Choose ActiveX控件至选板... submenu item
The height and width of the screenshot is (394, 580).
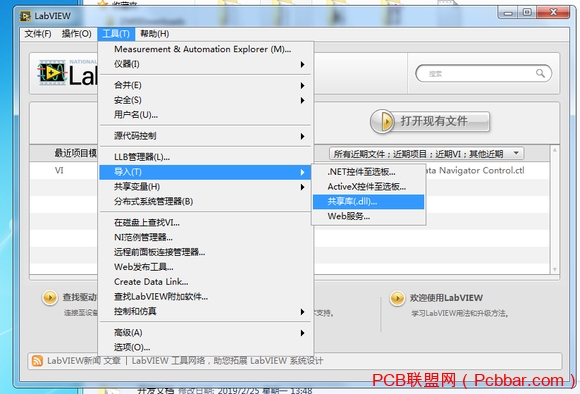368,187
